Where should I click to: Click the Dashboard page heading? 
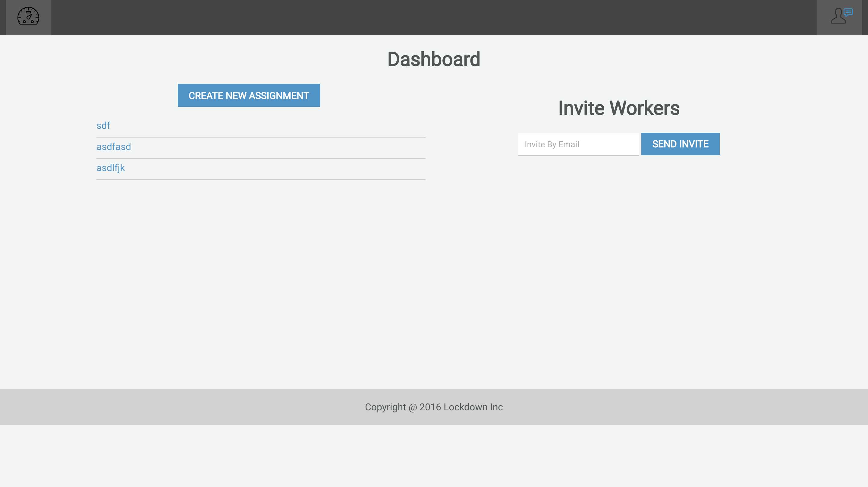pyautogui.click(x=434, y=59)
